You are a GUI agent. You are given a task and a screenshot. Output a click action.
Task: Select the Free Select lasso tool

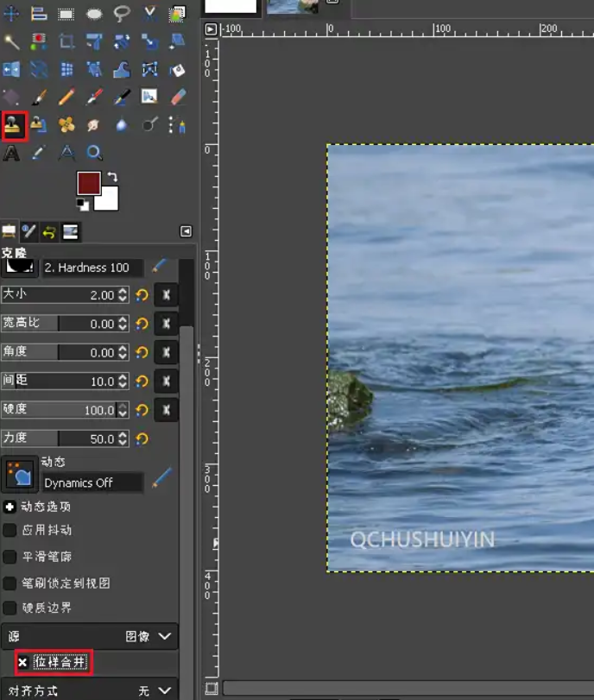[x=122, y=14]
